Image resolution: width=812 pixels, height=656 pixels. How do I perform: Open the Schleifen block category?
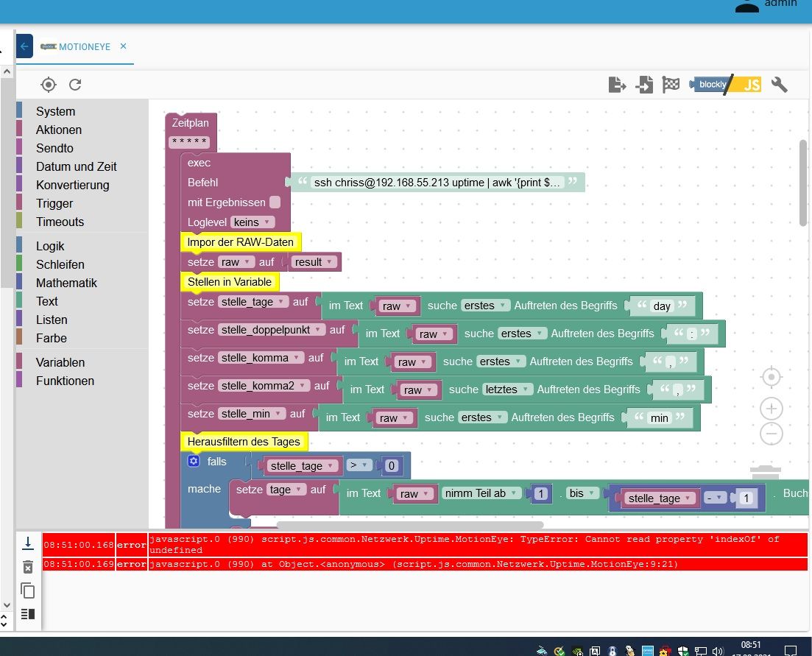coord(60,264)
